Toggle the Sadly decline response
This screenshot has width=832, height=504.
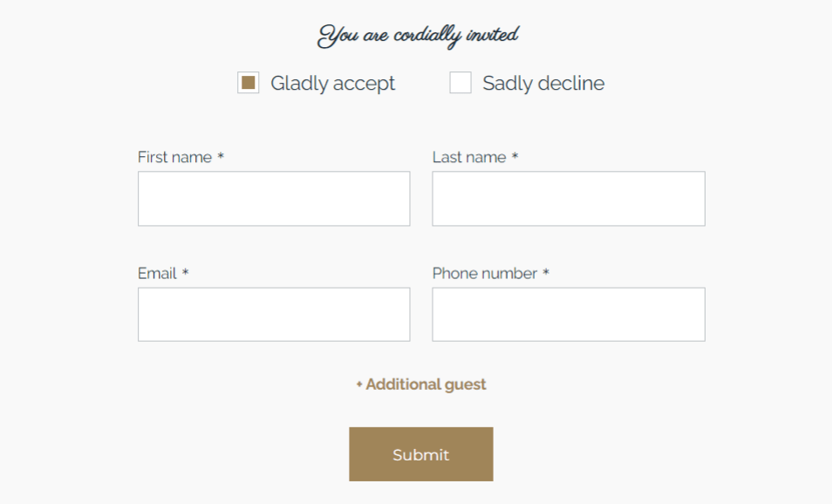[x=460, y=83]
